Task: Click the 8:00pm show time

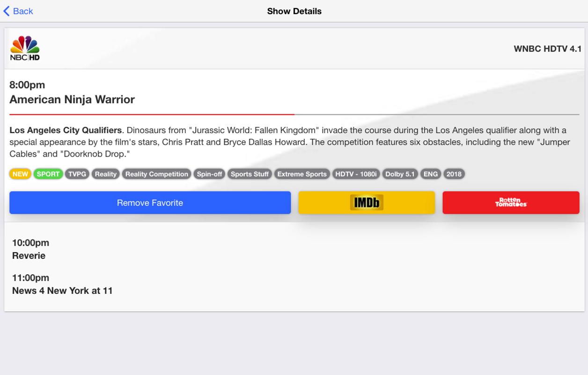Action: pyautogui.click(x=27, y=85)
